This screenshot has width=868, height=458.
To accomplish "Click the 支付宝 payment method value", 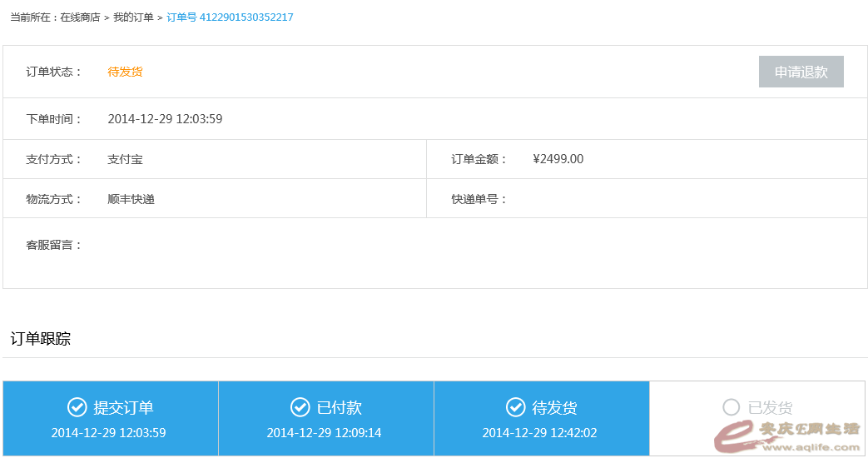I will [x=125, y=159].
